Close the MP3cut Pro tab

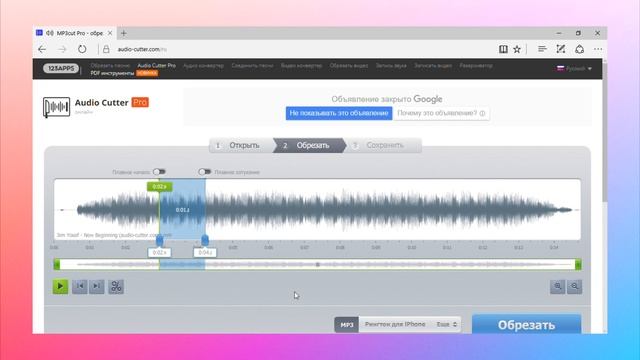tap(110, 33)
